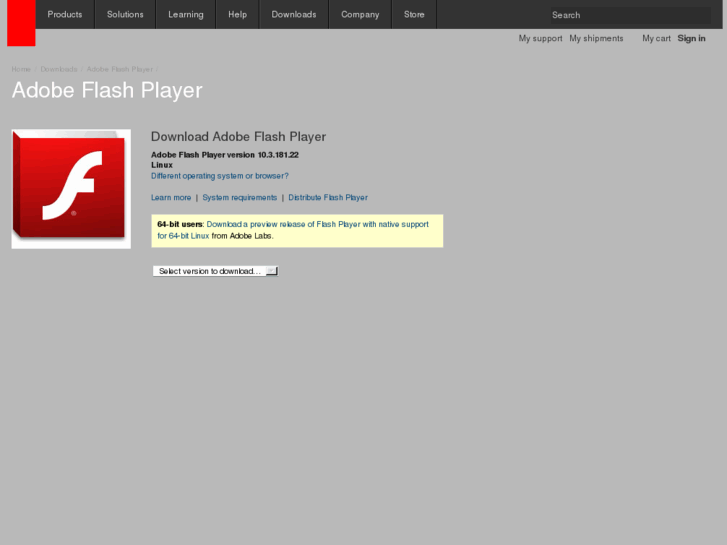Click Different operating system or browser link
This screenshot has height=545, width=727.
coord(220,176)
